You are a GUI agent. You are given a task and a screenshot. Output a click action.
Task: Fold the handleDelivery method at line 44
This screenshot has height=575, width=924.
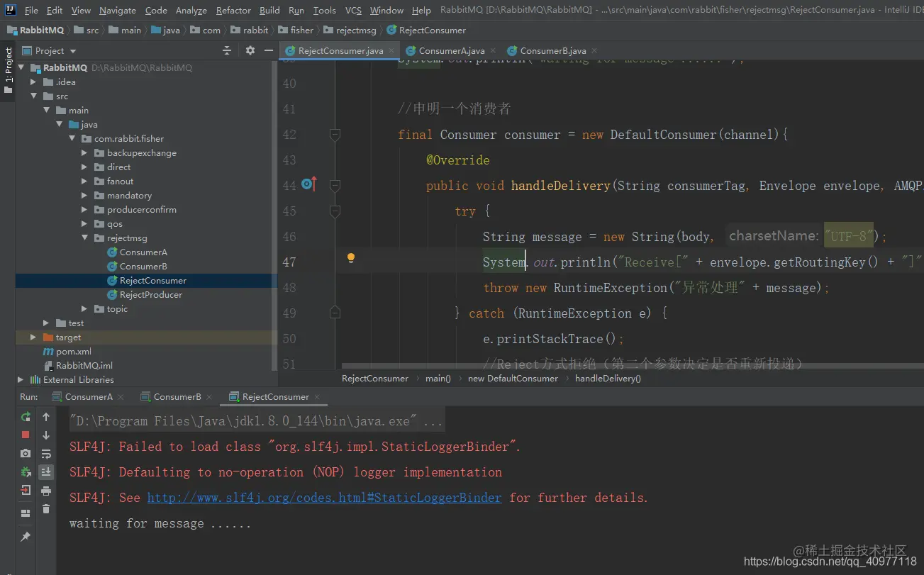[335, 185]
